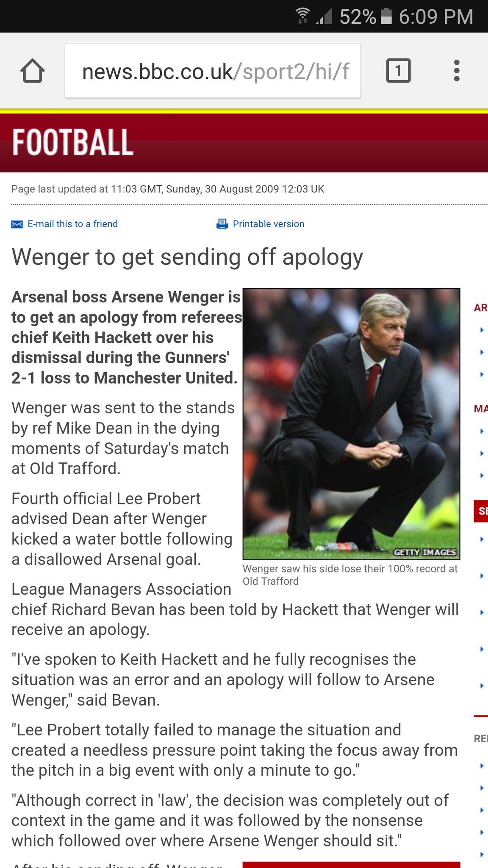488x868 pixels.
Task: Open the Printable version link
Action: tap(269, 224)
